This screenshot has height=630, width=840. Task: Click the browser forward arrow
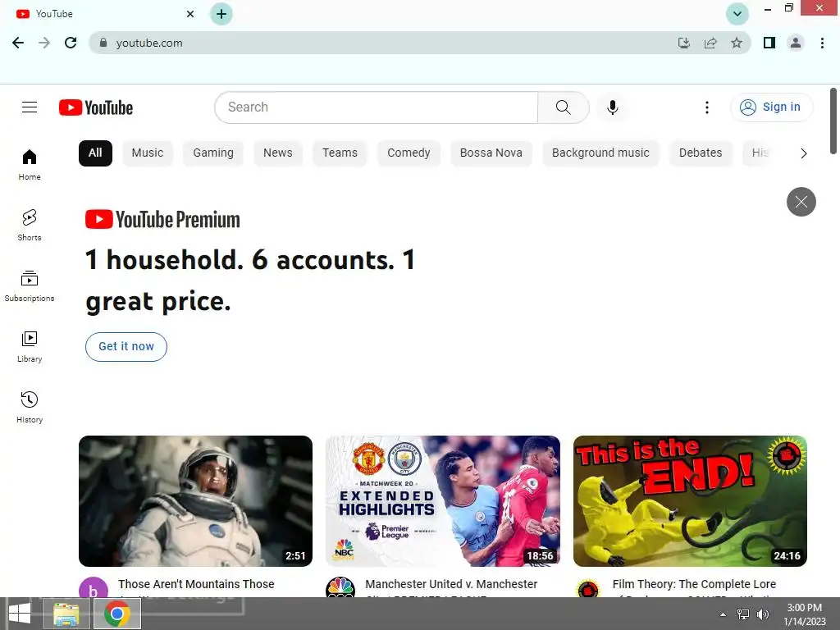pos(44,43)
